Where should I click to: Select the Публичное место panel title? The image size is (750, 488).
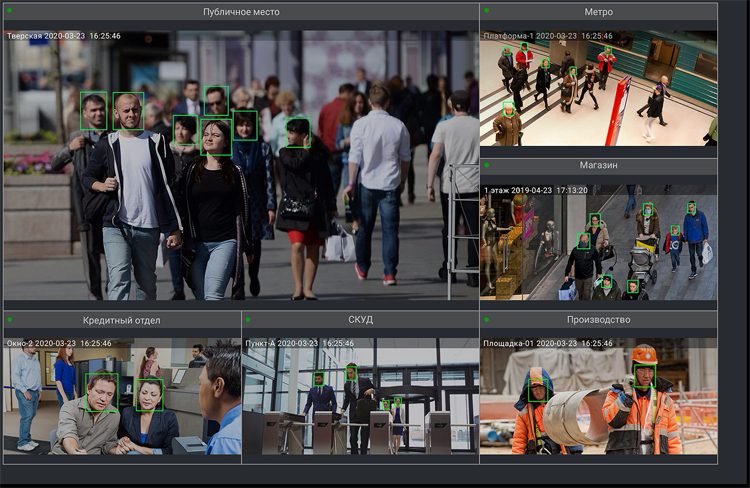click(241, 12)
